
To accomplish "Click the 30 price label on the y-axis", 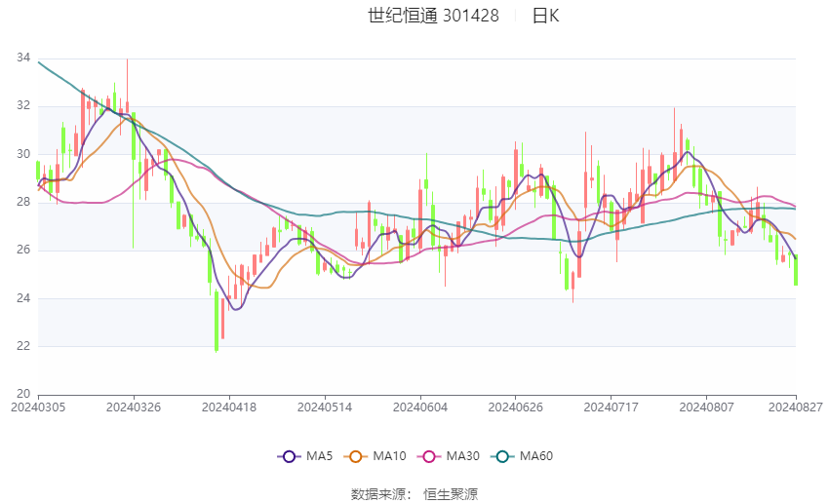I will click(x=23, y=154).
